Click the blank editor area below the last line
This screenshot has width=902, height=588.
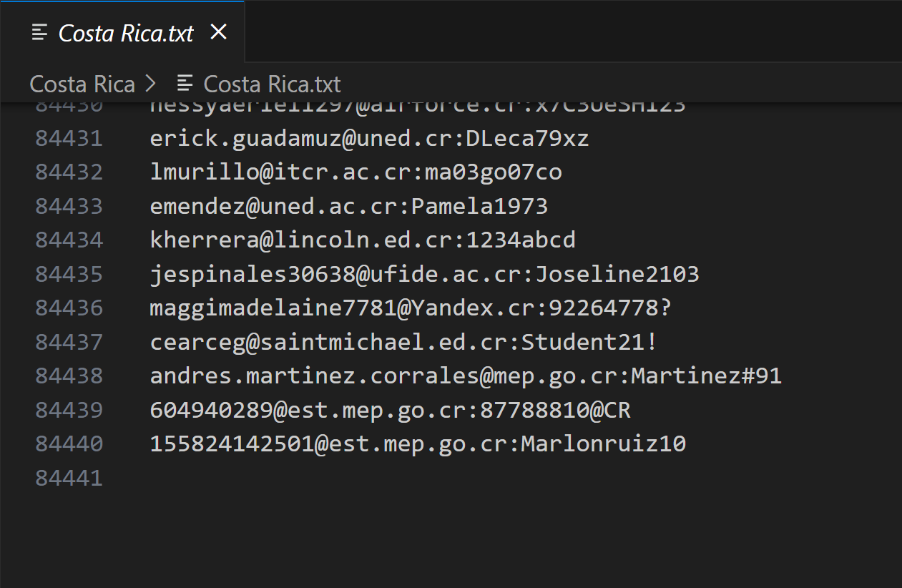coord(451,536)
